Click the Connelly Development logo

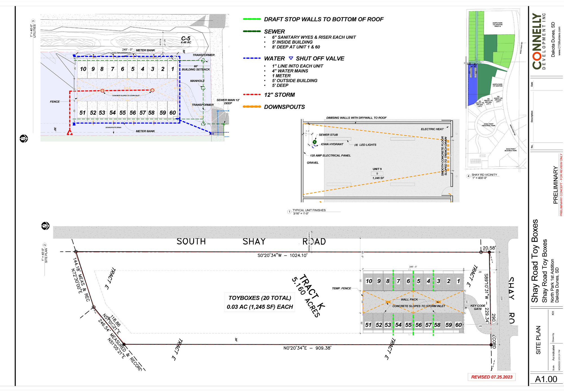tap(539, 41)
